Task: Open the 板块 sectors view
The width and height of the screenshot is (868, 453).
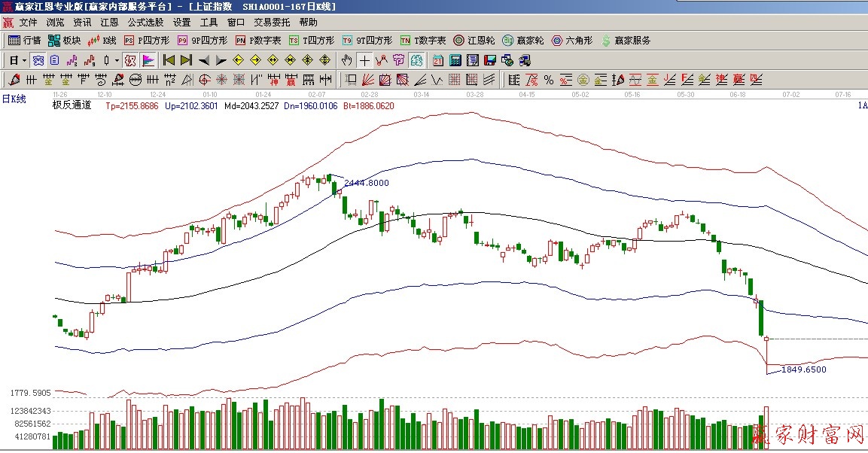Action: pyautogui.click(x=64, y=41)
